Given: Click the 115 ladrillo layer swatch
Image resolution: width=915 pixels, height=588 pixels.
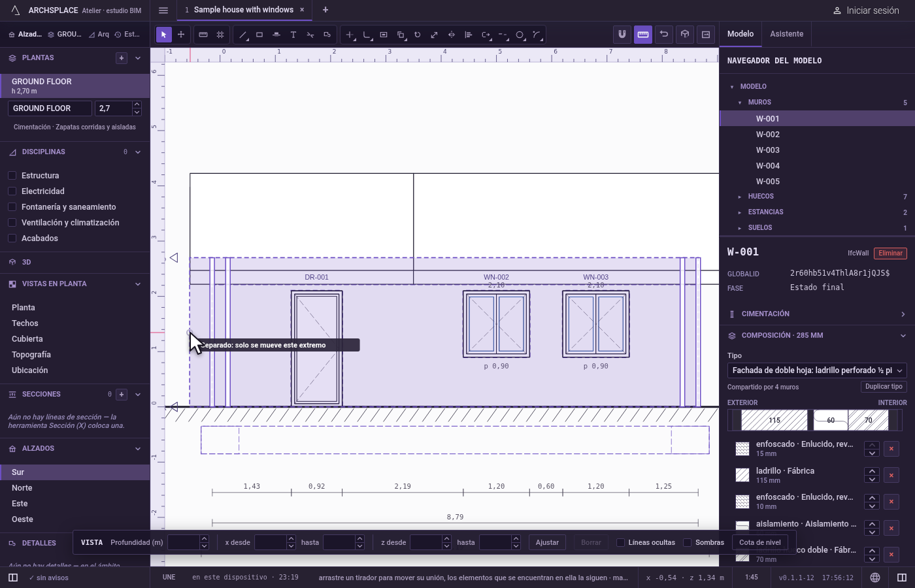Looking at the screenshot, I should [774, 420].
